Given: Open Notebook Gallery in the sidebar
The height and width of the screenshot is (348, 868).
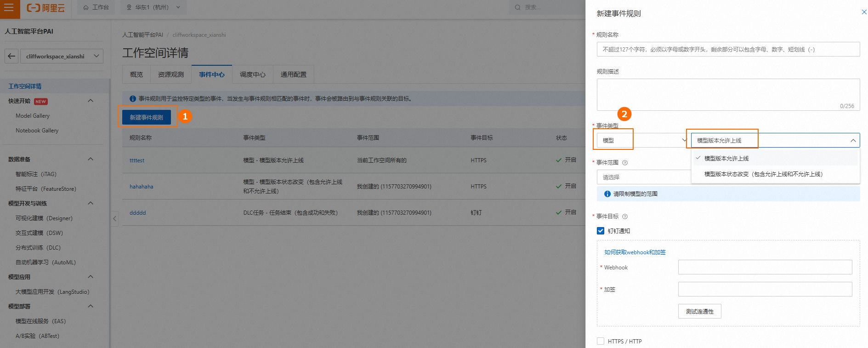Looking at the screenshot, I should pos(37,131).
